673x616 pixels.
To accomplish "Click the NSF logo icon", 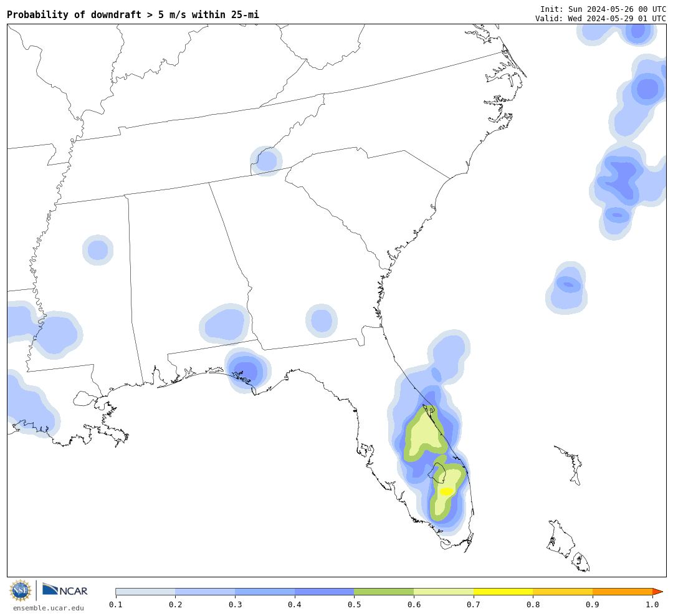I will point(21,590).
